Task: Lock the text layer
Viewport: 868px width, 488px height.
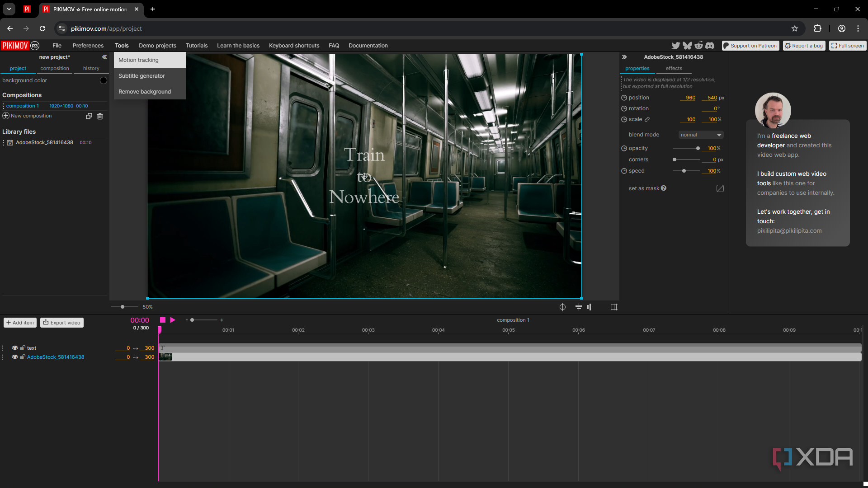Action: [x=22, y=348]
